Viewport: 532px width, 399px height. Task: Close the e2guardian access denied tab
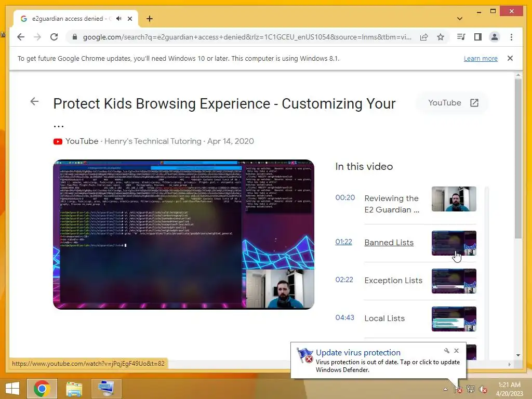point(129,19)
